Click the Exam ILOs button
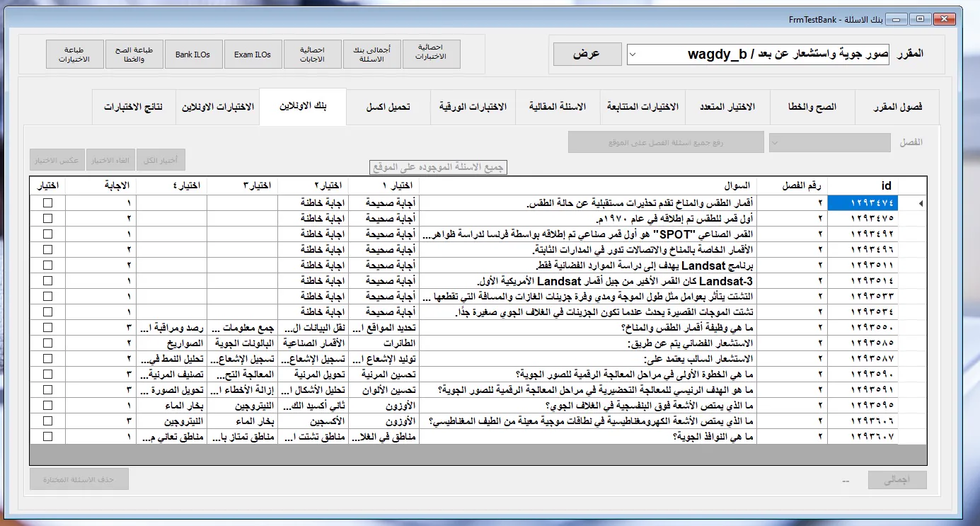 tap(253, 55)
